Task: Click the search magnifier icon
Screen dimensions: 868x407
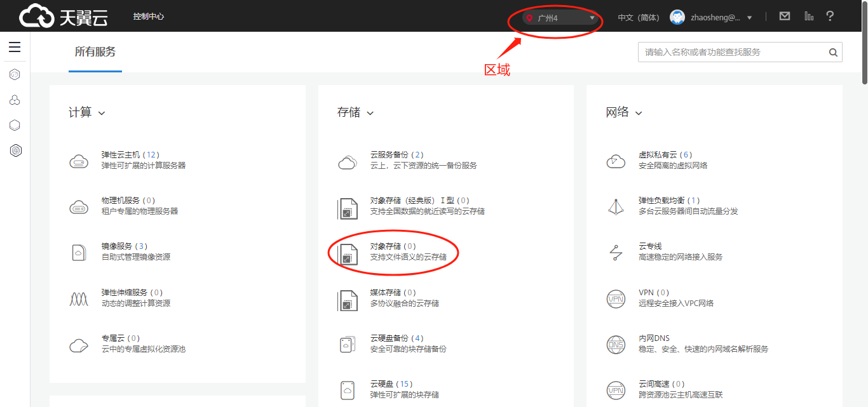Action: click(x=833, y=53)
